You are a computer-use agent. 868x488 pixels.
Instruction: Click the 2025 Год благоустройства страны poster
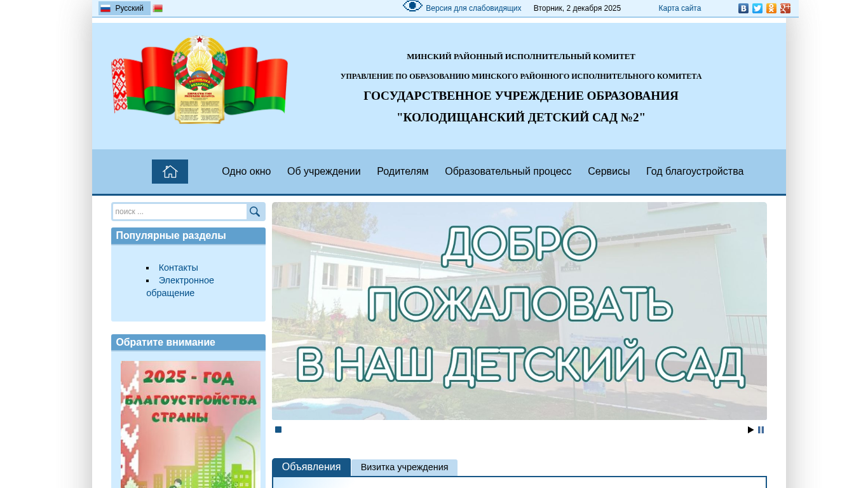191,424
